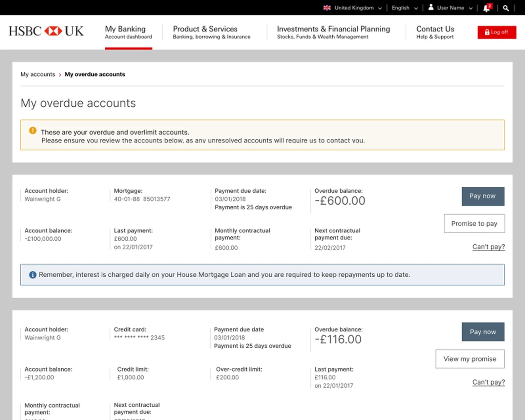Click the search magnifier icon

506,8
